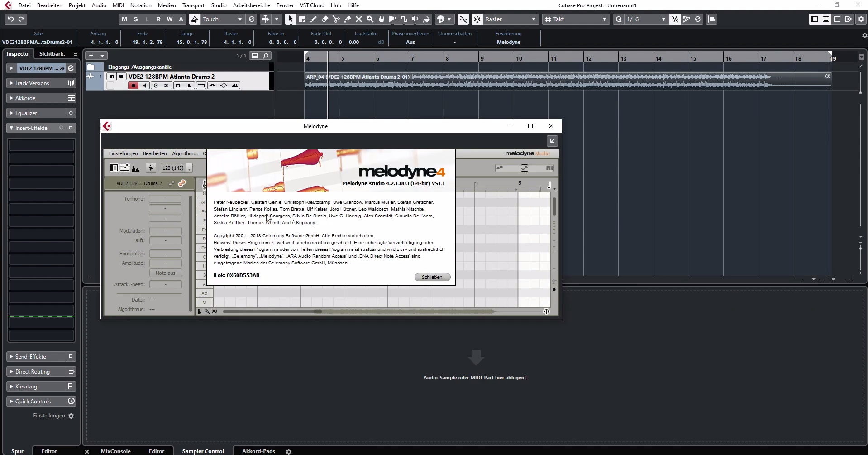Open the Transport menu
Viewport: 868px width, 455px height.
click(193, 5)
